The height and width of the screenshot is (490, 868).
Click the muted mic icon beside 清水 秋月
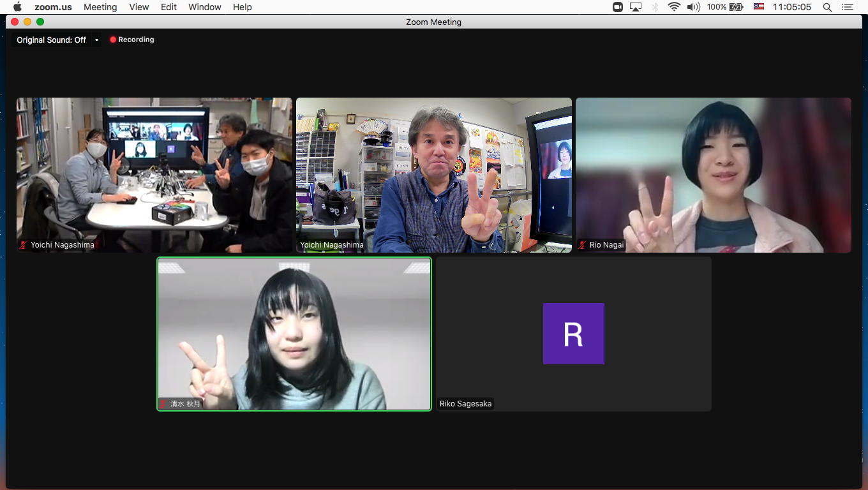(163, 404)
